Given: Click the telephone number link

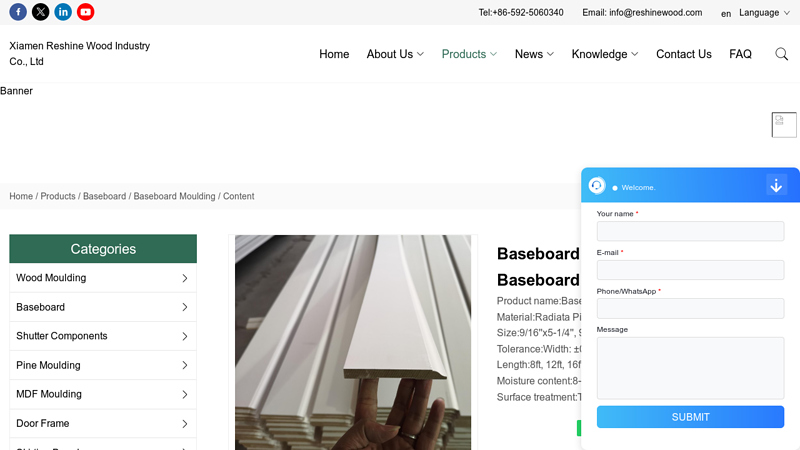Looking at the screenshot, I should point(521,13).
